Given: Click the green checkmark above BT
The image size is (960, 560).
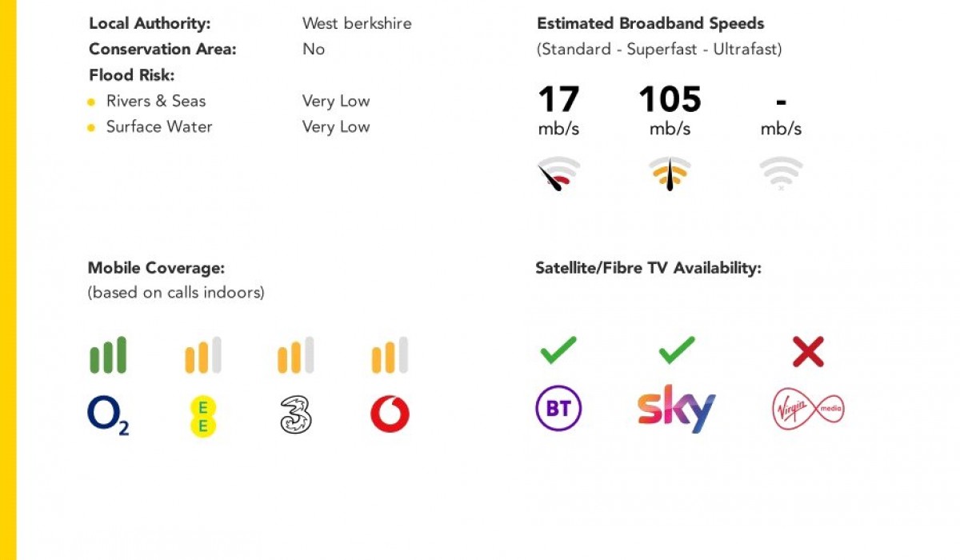Looking at the screenshot, I should (558, 350).
